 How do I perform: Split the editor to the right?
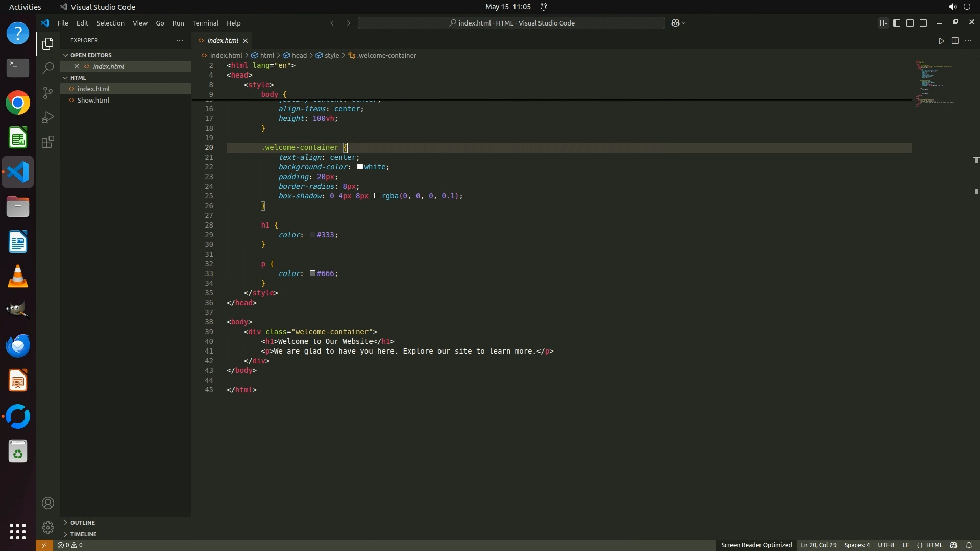coord(955,41)
